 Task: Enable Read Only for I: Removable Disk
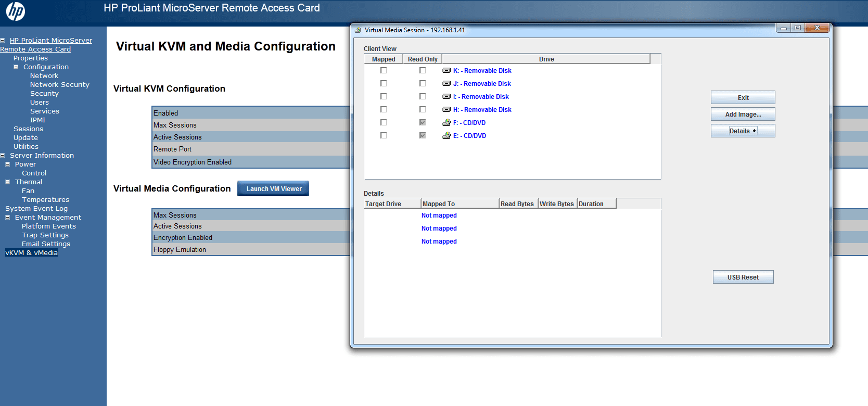tap(423, 96)
